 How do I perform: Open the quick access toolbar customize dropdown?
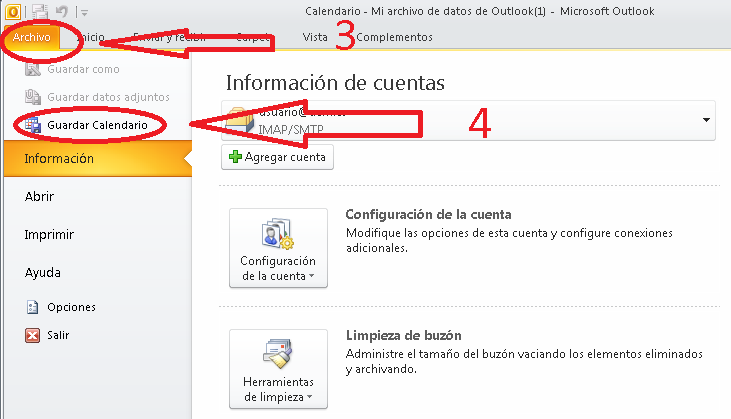coord(84,13)
